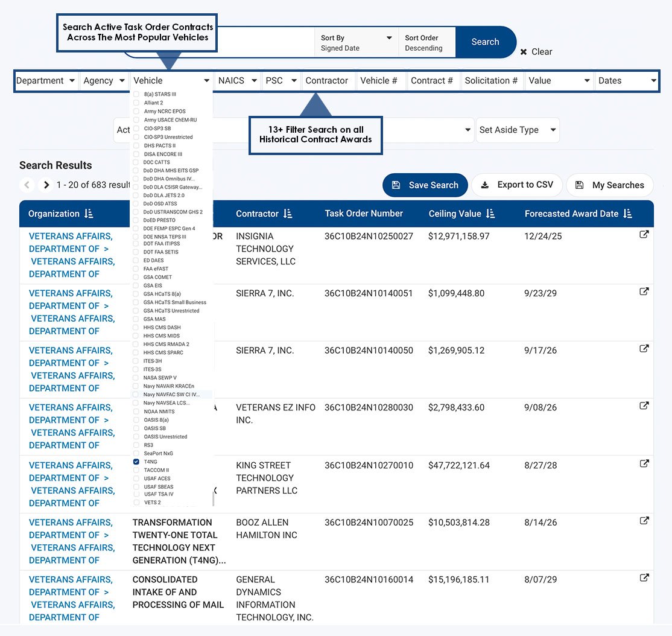Open the PSC filter menu
The image size is (672, 636).
(x=281, y=80)
